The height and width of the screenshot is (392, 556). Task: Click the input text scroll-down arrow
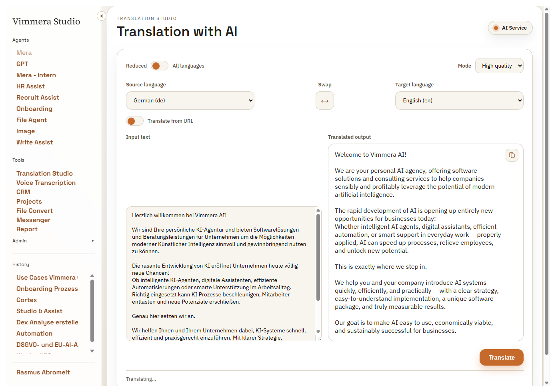(x=318, y=332)
